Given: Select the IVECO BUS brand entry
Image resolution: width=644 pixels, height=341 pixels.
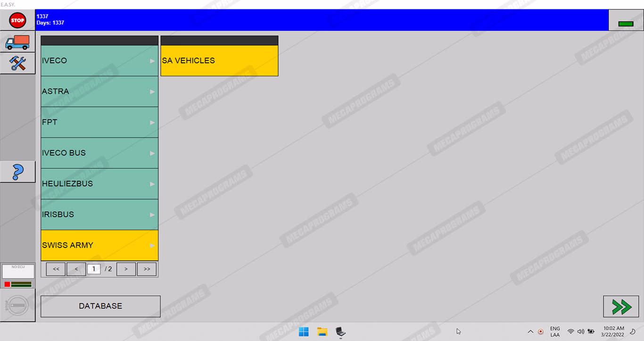Looking at the screenshot, I should [99, 153].
